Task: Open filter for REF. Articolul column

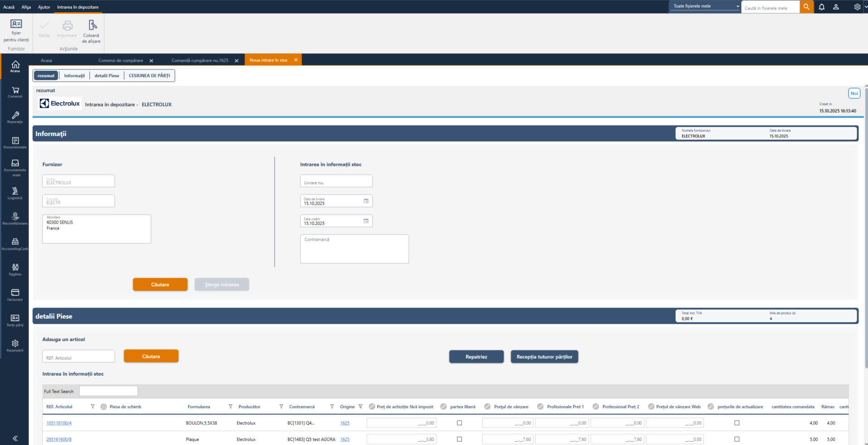Action: (93, 406)
